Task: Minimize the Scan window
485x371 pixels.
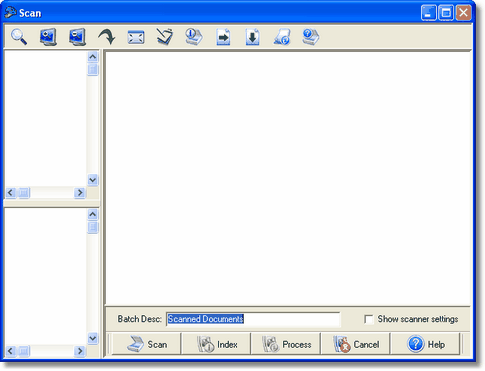Action: 428,13
